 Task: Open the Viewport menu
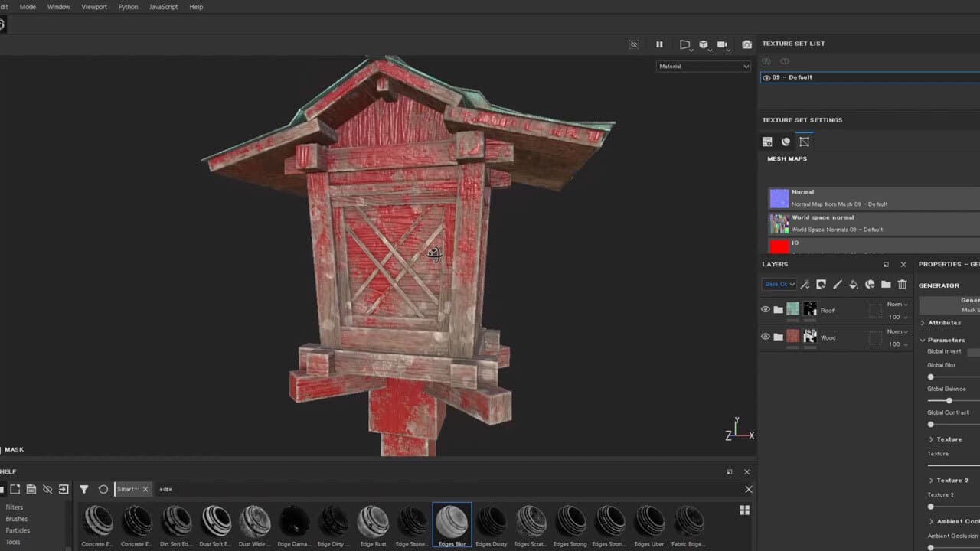(x=94, y=6)
